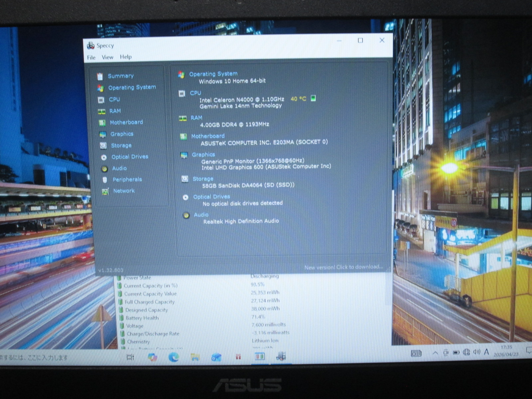Open Microsoft Edge from the taskbar
The width and height of the screenshot is (532, 399).
coord(173,357)
